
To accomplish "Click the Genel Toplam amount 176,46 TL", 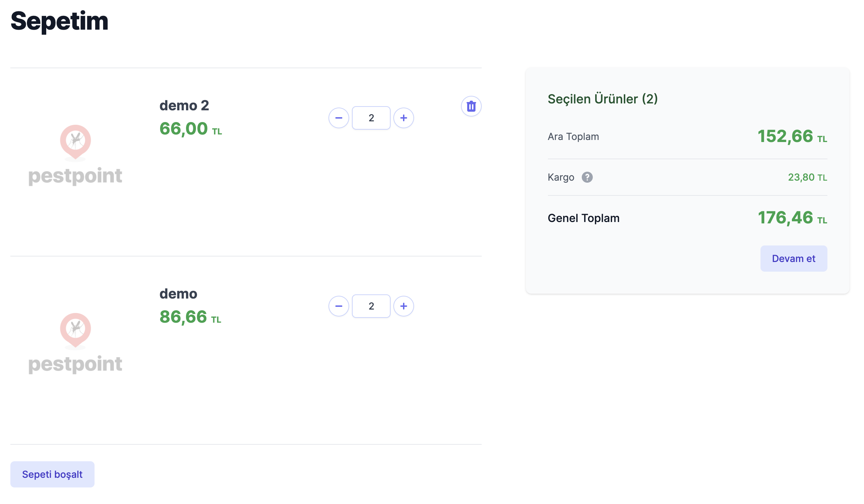I will click(792, 218).
